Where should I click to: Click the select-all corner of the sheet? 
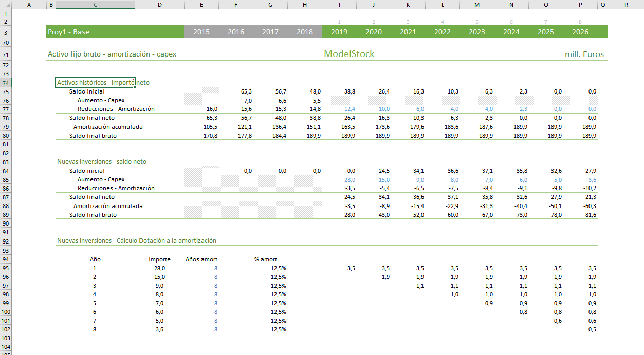(6, 5)
